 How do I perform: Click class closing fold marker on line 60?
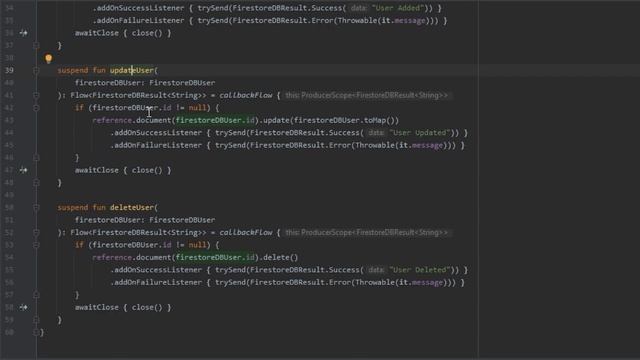tap(36, 332)
